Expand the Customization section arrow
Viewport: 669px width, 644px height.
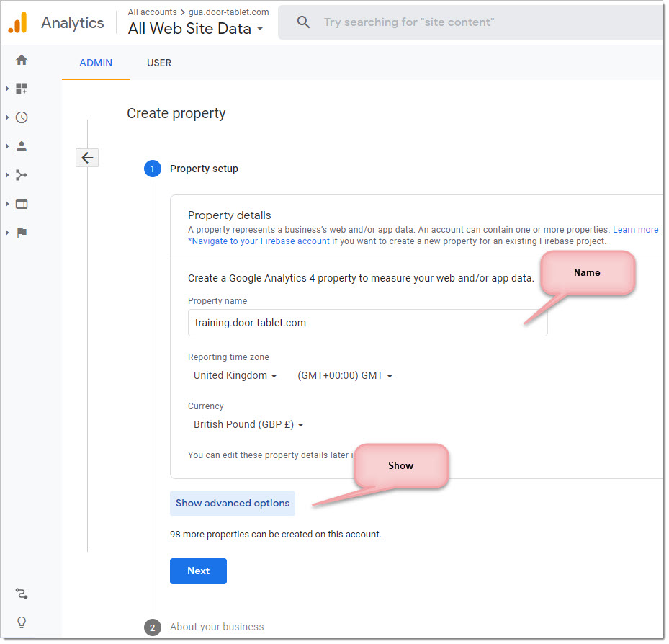tap(7, 89)
